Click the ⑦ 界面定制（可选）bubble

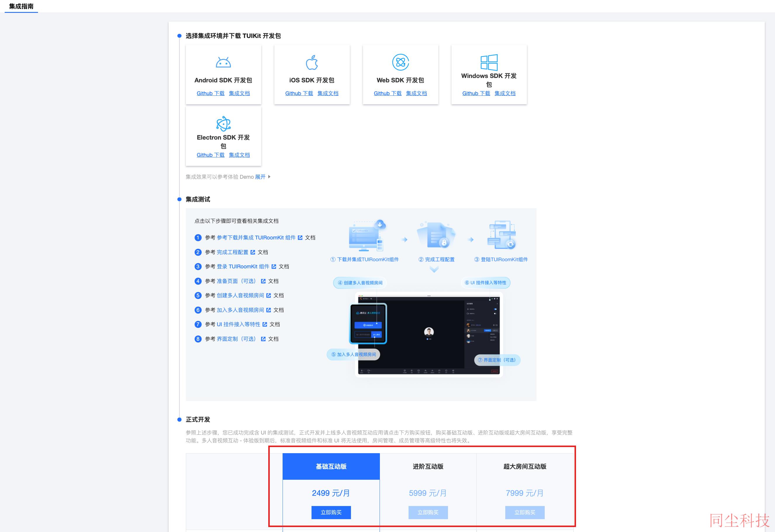(497, 360)
